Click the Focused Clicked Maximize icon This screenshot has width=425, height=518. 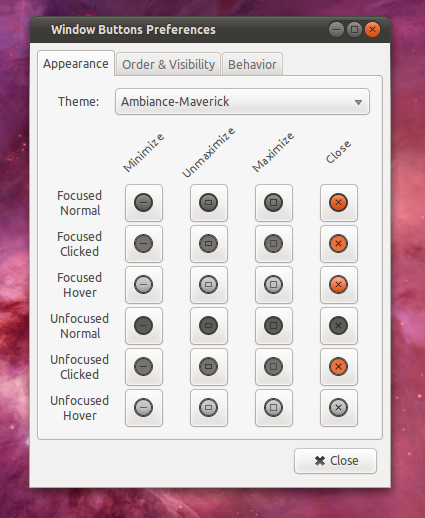coord(274,244)
